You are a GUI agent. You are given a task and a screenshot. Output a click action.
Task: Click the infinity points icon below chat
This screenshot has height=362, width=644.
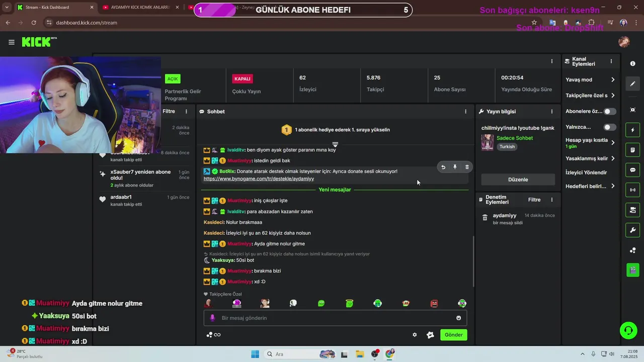pyautogui.click(x=214, y=335)
